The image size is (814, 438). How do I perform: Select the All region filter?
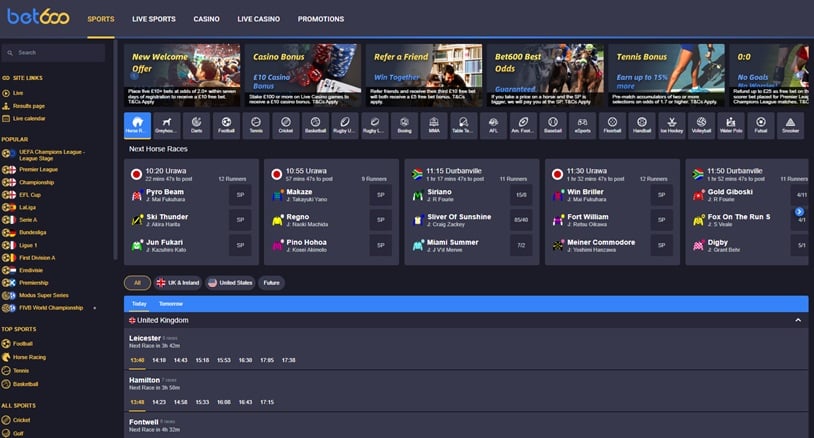point(138,283)
